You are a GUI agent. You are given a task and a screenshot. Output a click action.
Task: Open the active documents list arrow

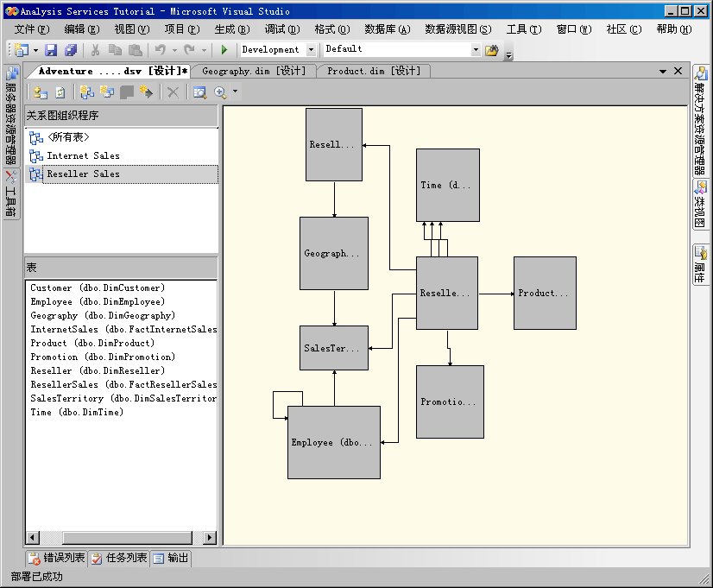(662, 71)
